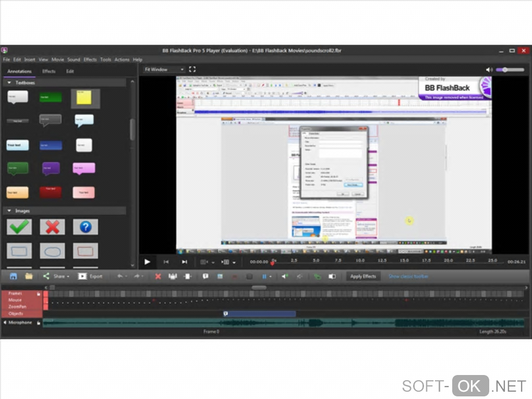Click the Show classic toolbar link
This screenshot has width=532, height=399.
tap(408, 276)
